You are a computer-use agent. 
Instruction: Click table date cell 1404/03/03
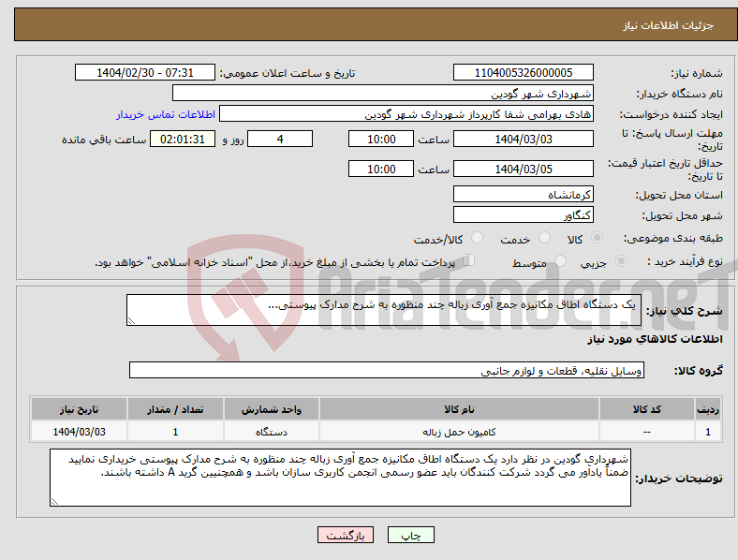pyautogui.click(x=79, y=431)
